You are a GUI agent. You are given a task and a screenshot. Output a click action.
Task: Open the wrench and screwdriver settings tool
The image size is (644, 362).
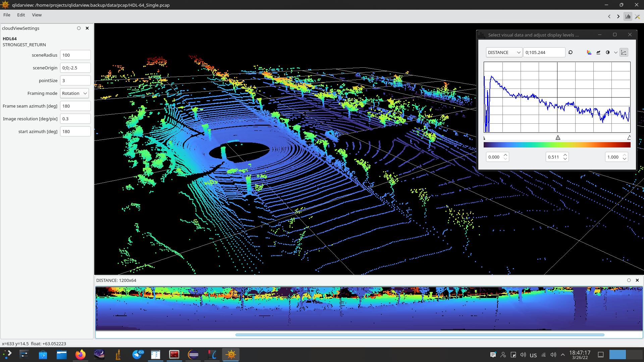click(637, 16)
